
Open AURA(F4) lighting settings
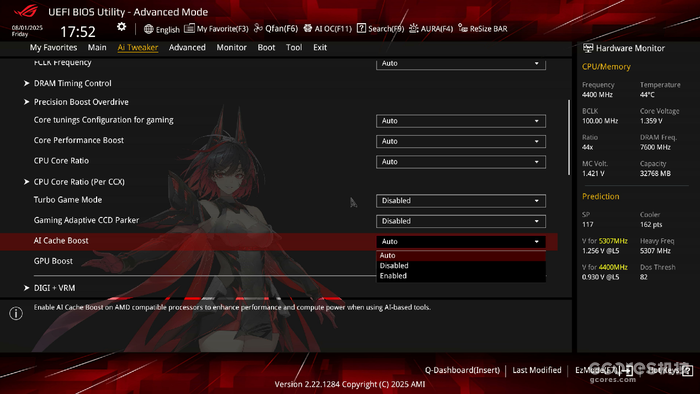(x=431, y=29)
